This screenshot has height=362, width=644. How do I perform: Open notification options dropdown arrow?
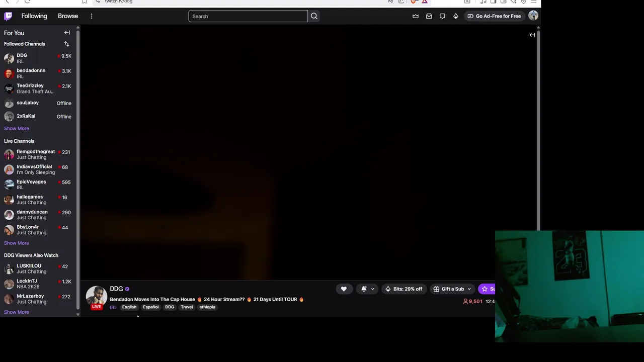click(373, 289)
